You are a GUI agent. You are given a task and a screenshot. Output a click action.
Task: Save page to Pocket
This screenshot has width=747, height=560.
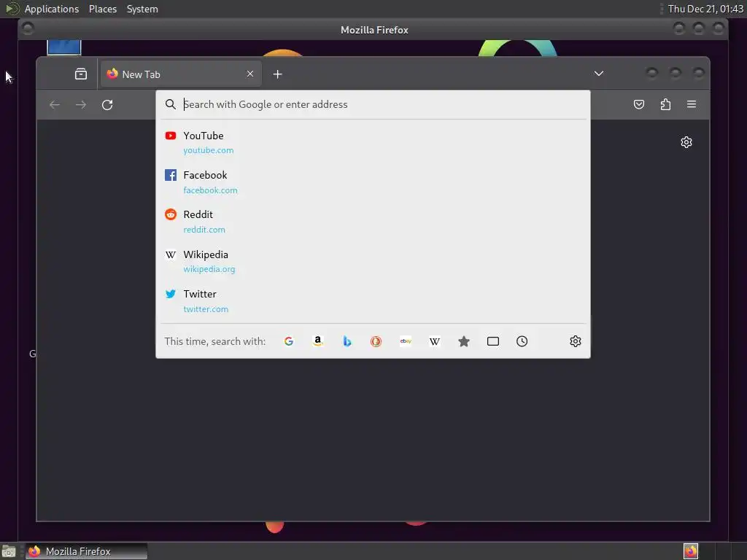point(639,104)
